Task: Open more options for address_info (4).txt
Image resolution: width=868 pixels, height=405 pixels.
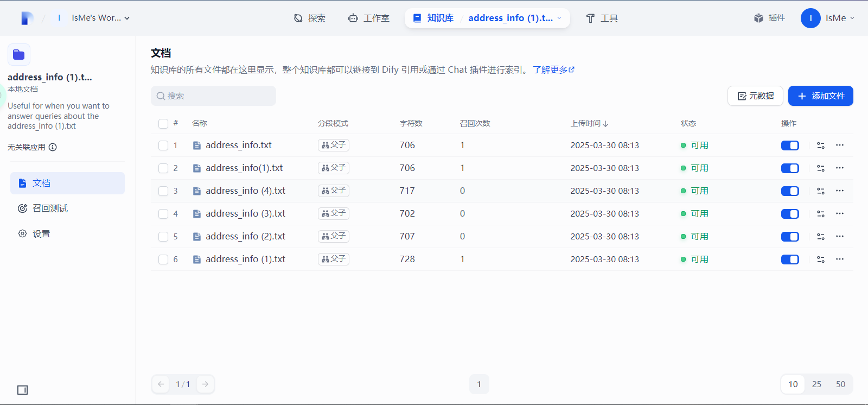Action: point(840,191)
